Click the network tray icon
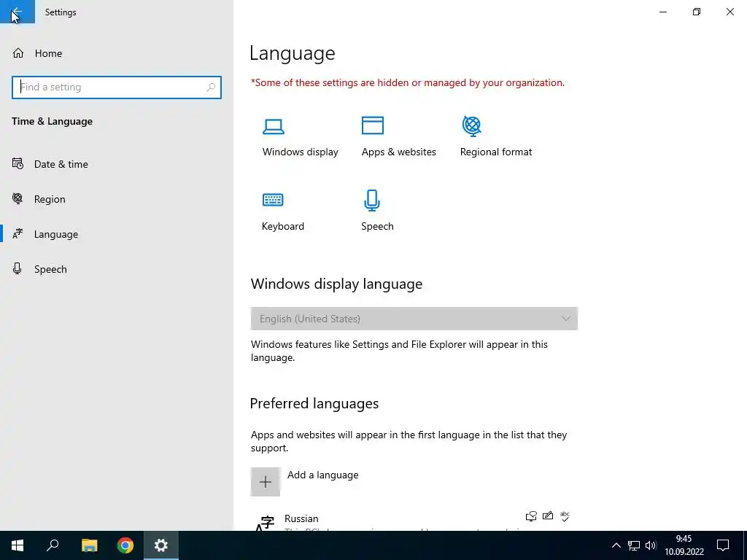This screenshot has width=747, height=560. (634, 545)
